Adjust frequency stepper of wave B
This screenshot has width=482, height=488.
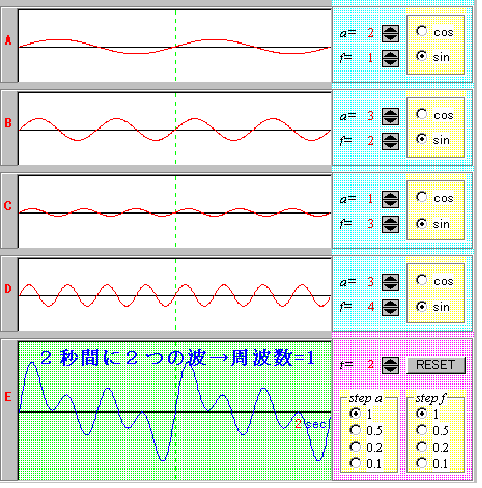tap(390, 141)
